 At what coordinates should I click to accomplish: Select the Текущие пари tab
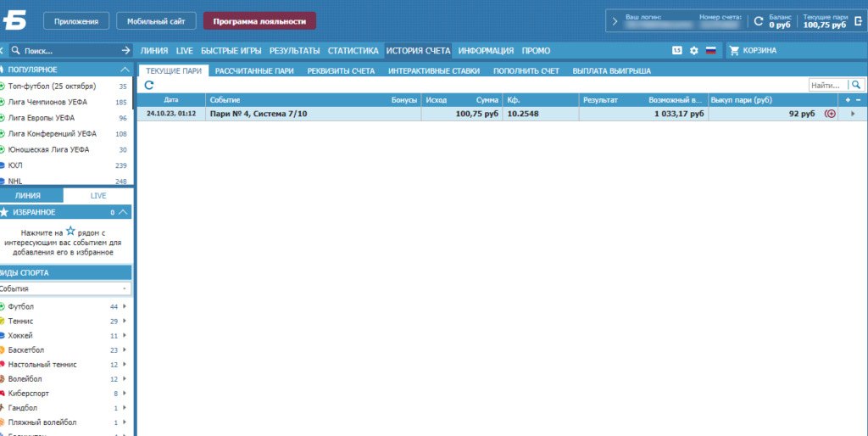tap(174, 71)
